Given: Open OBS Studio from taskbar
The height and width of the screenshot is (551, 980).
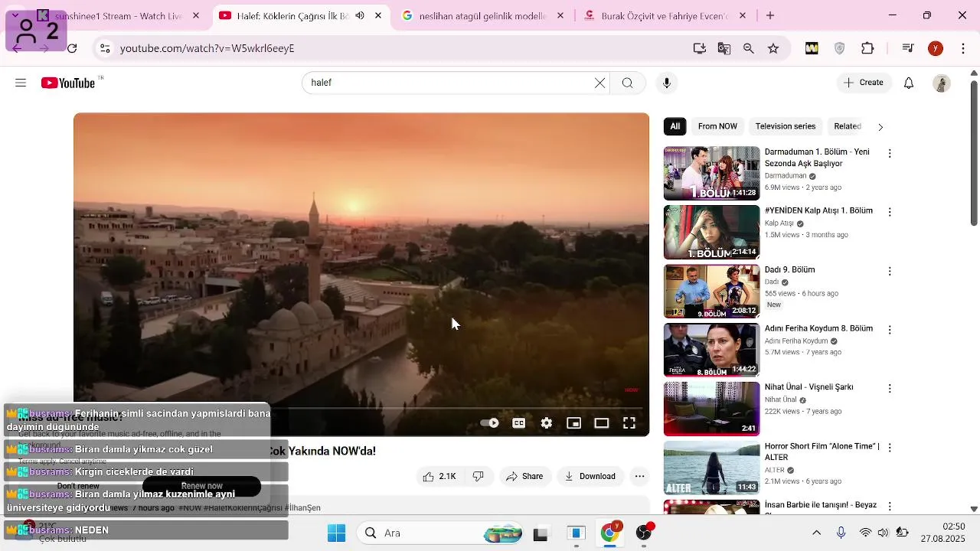Looking at the screenshot, I should 644,533.
